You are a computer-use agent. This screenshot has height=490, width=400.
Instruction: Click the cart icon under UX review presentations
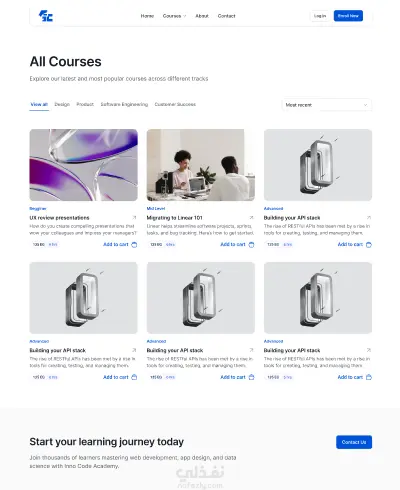pos(134,245)
